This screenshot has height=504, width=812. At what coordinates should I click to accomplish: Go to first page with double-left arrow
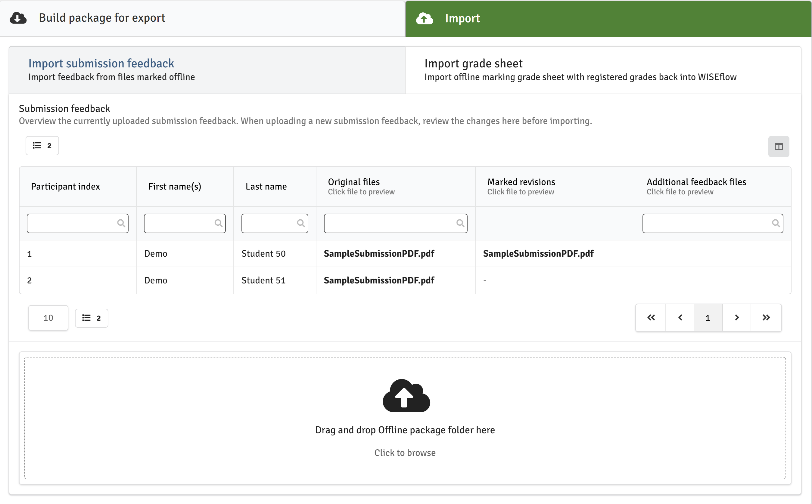tap(651, 318)
